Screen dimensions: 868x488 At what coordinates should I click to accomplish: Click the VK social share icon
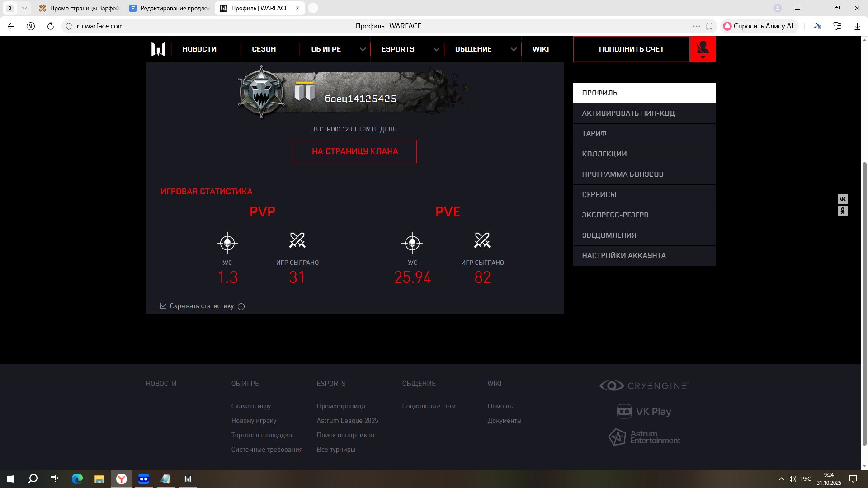(842, 199)
